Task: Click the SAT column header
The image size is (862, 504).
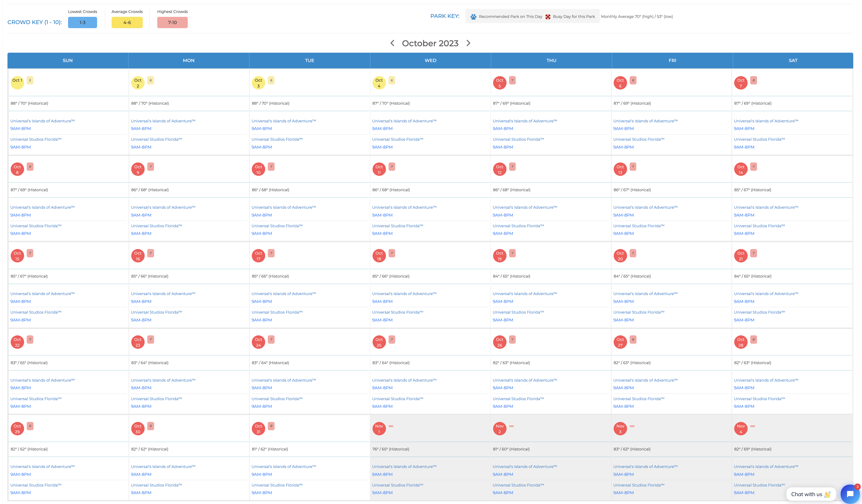Action: click(793, 61)
